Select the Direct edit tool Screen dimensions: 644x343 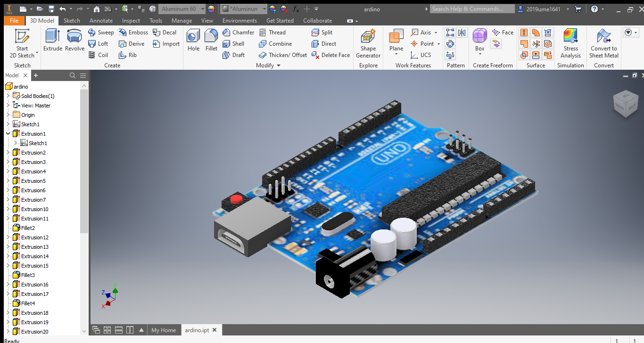point(324,44)
